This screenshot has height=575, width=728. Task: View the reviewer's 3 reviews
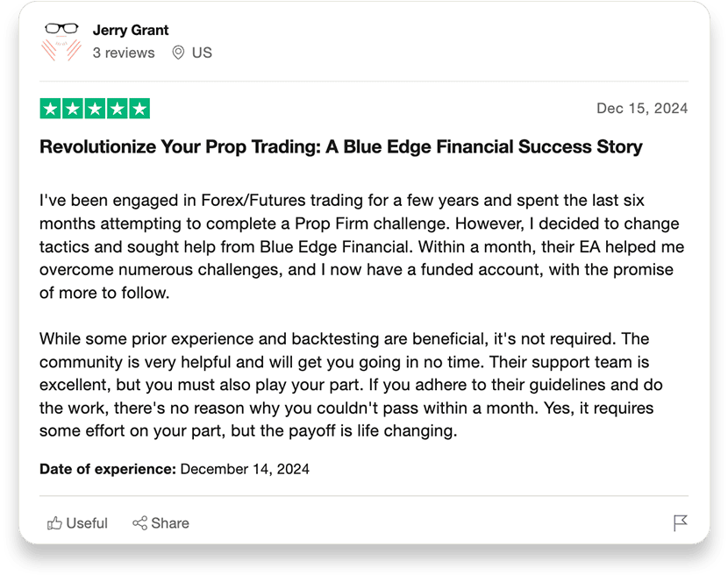(x=124, y=53)
